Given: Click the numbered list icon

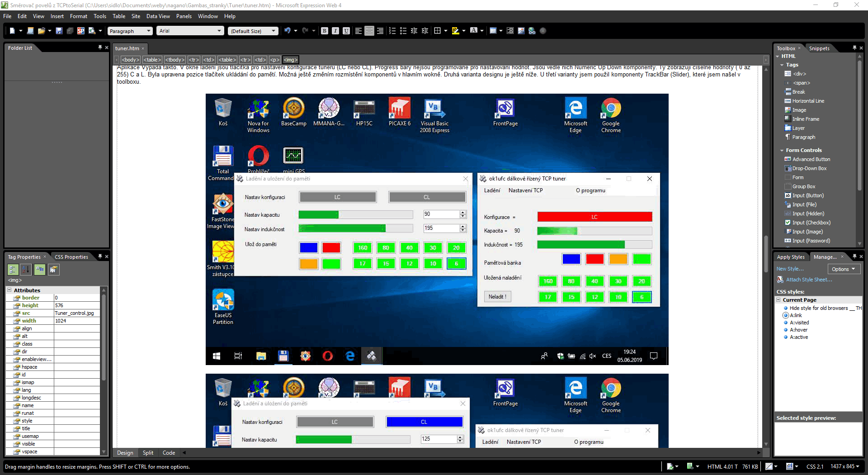Looking at the screenshot, I should (392, 31).
